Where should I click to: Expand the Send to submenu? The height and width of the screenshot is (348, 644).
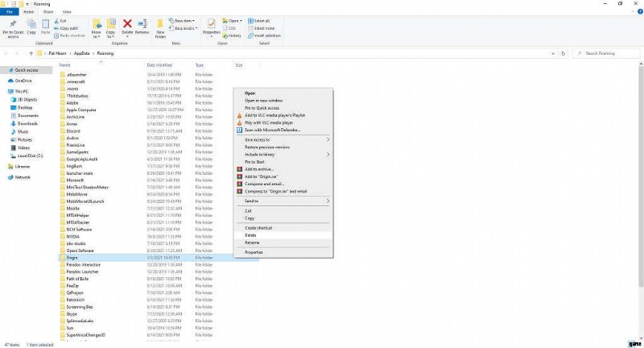pyautogui.click(x=283, y=201)
